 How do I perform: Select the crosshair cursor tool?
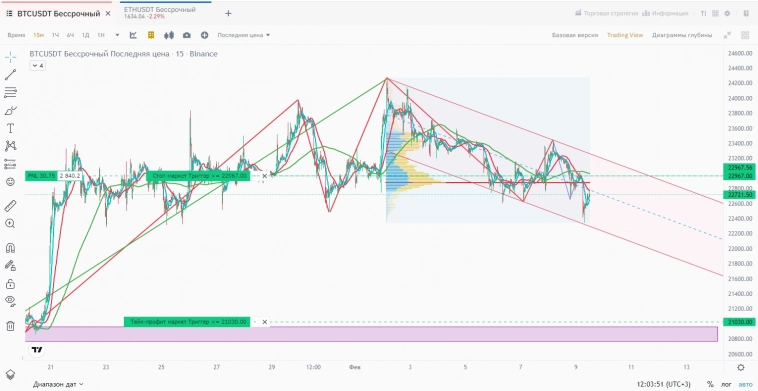[x=10, y=57]
